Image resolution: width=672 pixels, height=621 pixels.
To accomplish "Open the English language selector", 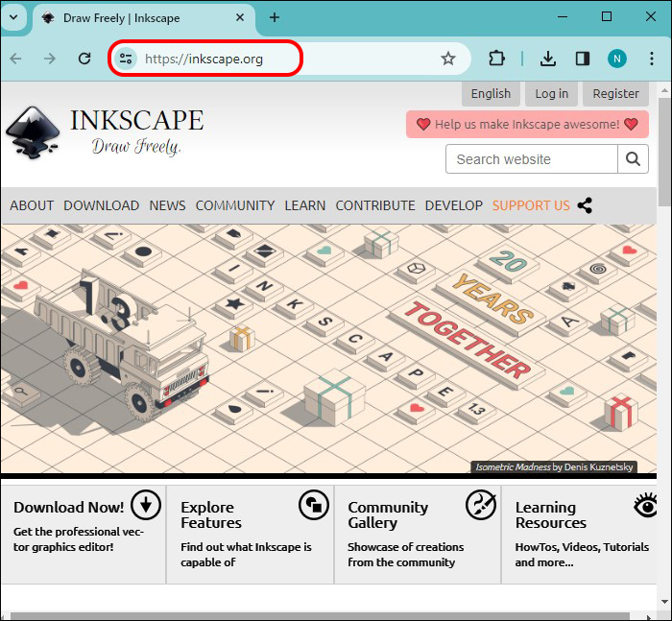I will tap(491, 94).
